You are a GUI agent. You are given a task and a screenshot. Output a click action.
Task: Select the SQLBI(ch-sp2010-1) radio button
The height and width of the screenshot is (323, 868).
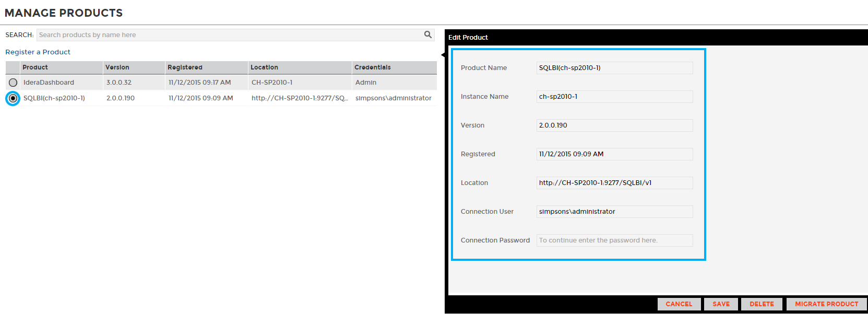tap(13, 98)
